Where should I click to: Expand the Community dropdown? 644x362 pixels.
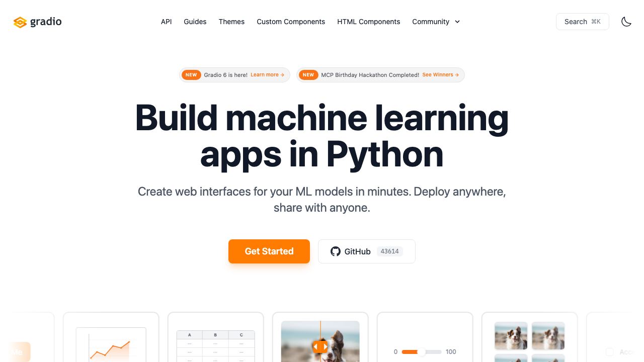click(x=436, y=22)
